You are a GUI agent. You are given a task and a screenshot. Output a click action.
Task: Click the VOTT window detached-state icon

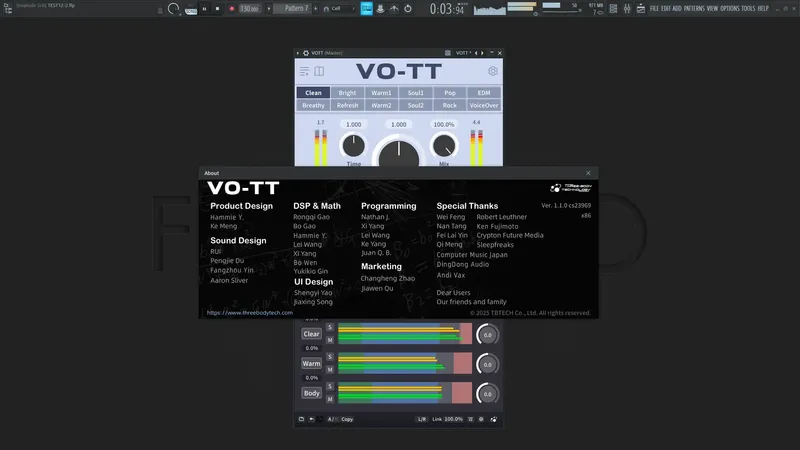(x=447, y=53)
